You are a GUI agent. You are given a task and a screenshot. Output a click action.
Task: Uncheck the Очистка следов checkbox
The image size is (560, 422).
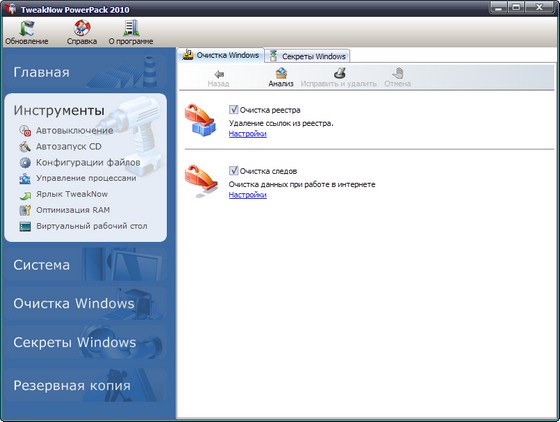tap(234, 171)
